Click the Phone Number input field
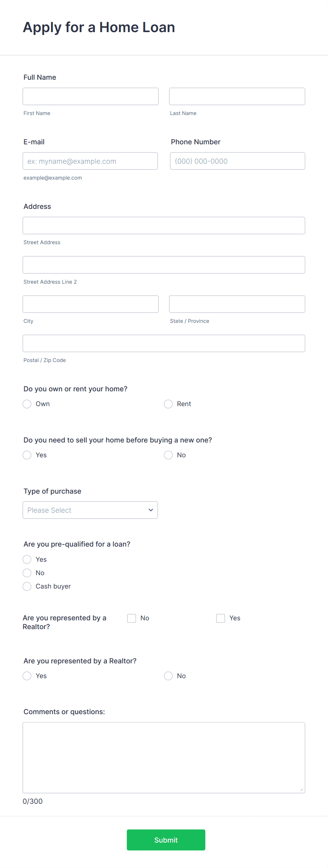The image size is (328, 868). pyautogui.click(x=237, y=161)
